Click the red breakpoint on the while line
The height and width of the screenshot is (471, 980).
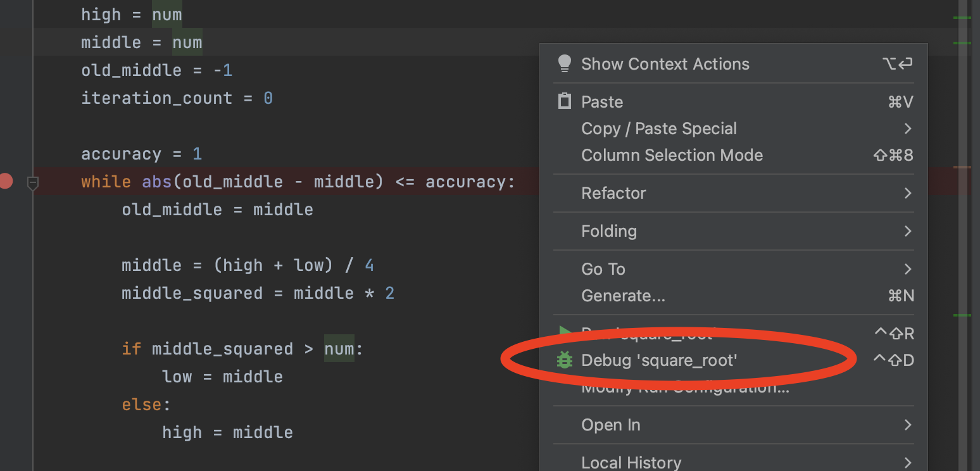tap(7, 181)
